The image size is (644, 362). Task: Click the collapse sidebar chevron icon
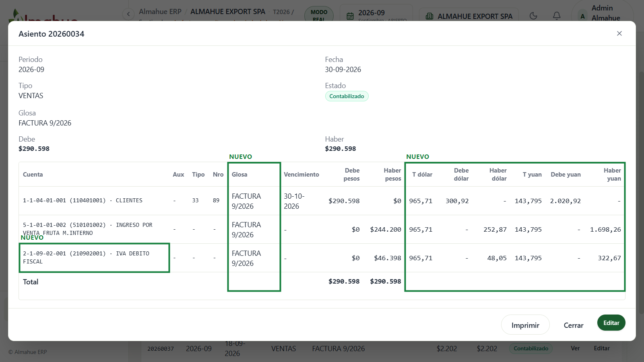(128, 14)
